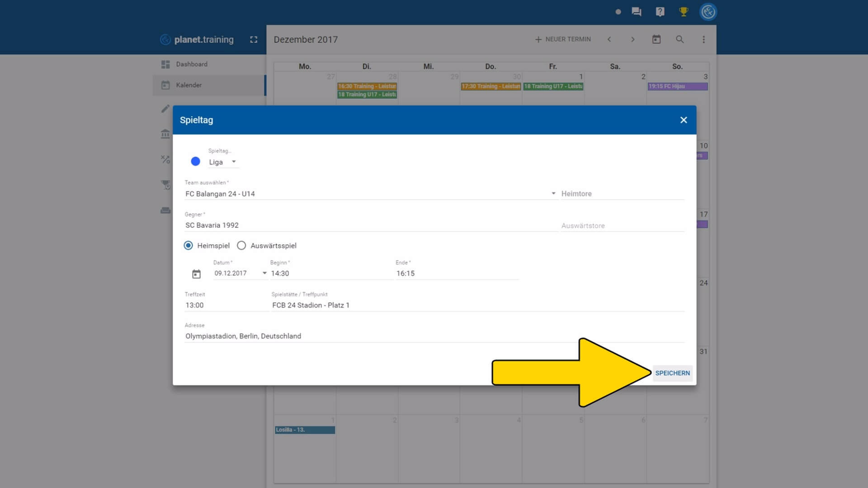Select the Heimspiel radio button
The image size is (868, 488).
188,246
